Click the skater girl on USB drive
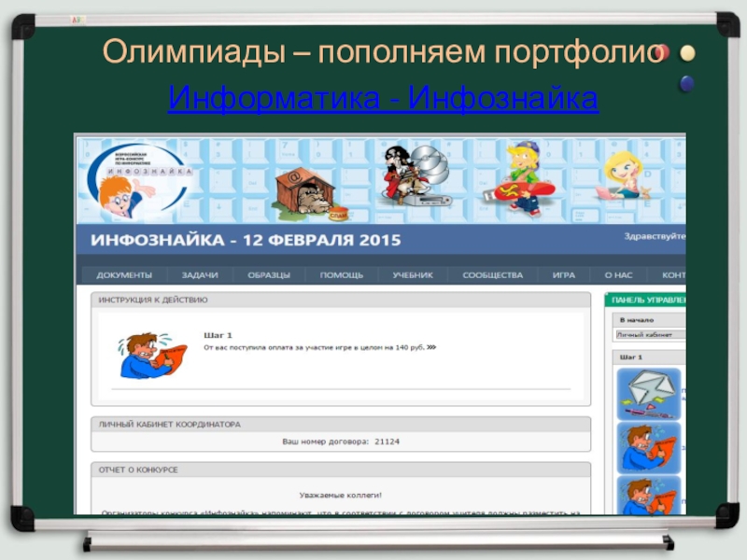This screenshot has width=747, height=560. tap(520, 179)
